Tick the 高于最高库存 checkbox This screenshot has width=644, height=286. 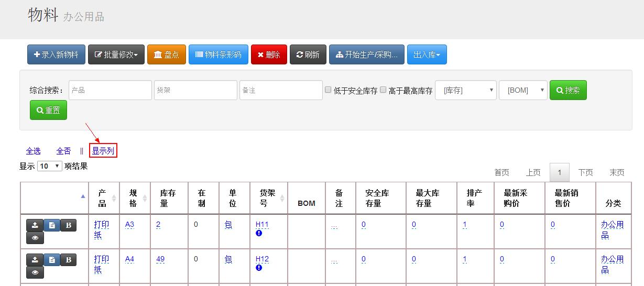383,90
